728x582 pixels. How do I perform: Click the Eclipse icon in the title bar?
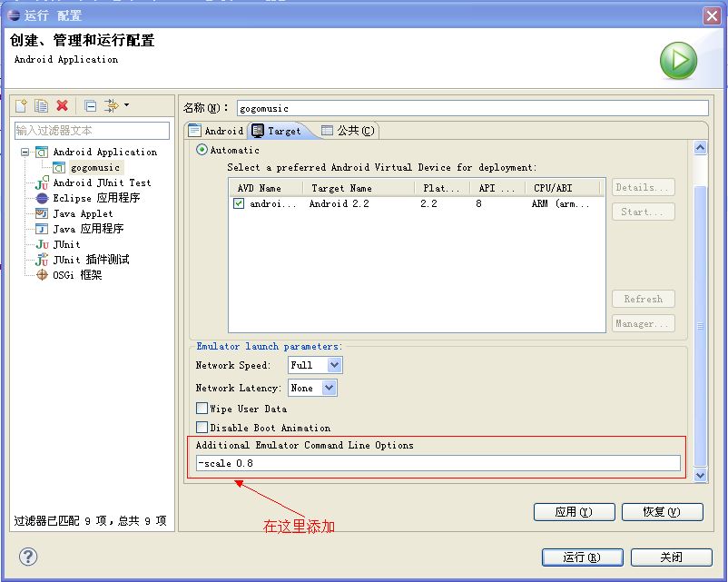click(x=14, y=15)
